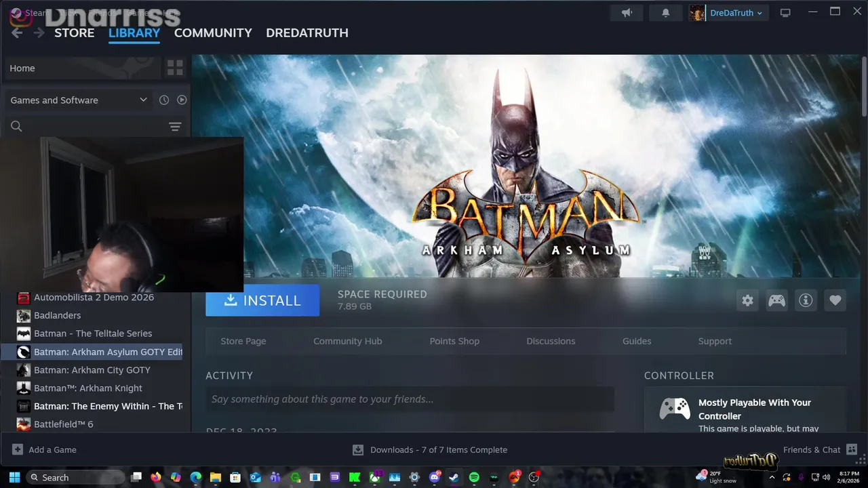Open the Windows Start menu

(14, 477)
